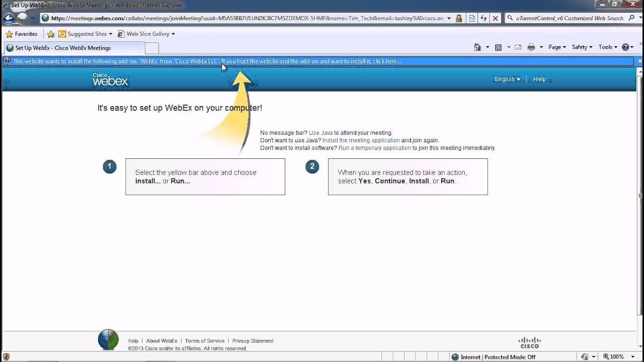Screen dimensions: 644x362
Task: Click the add-on install information bar
Action: coord(317,61)
